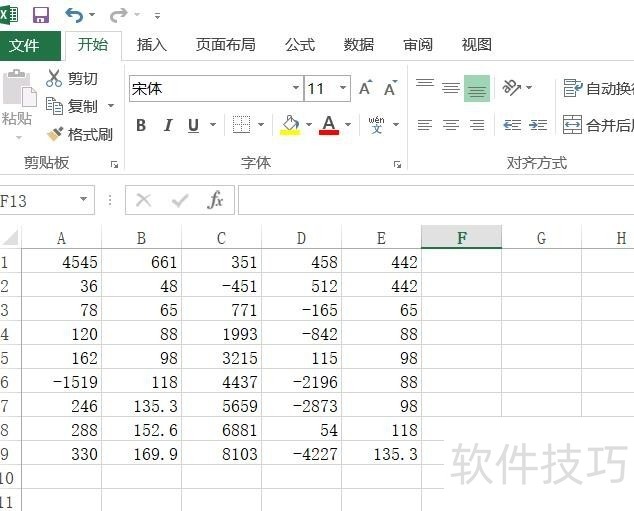Align text to middle of cell
Viewport: 634px width, 511px height.
[451, 88]
